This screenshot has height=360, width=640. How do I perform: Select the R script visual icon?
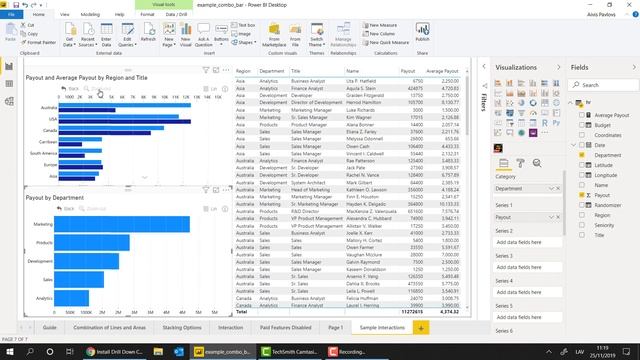[x=544, y=122]
